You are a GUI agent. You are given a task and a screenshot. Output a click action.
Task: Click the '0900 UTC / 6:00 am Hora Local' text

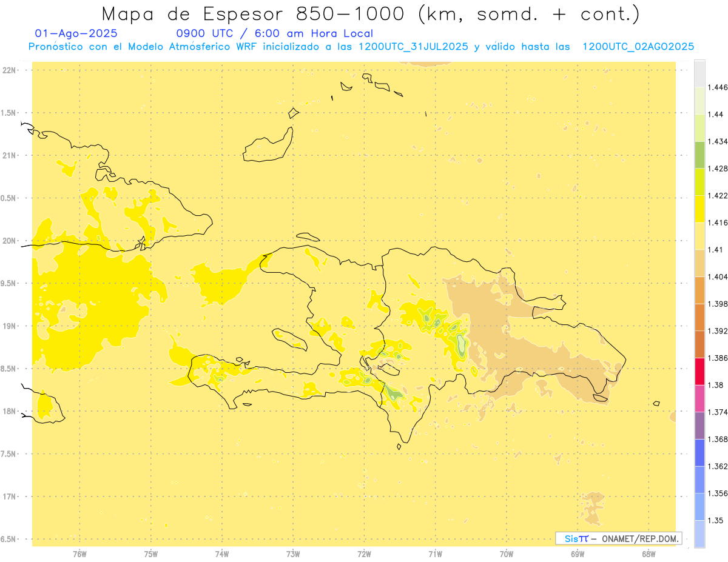pos(274,33)
